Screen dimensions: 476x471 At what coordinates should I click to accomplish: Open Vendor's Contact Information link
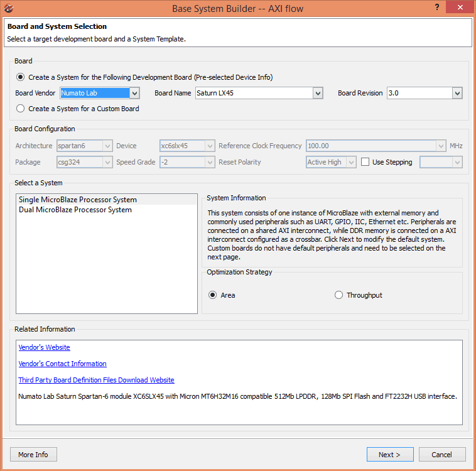(63, 364)
